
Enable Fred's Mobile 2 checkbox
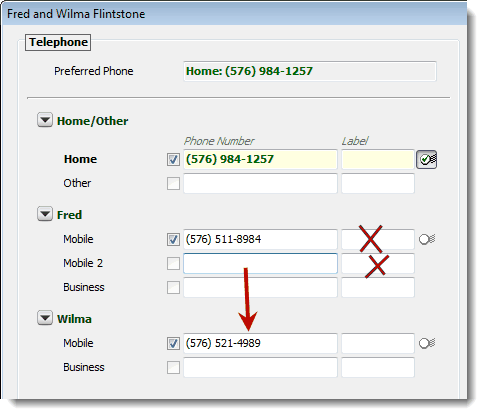click(x=173, y=263)
